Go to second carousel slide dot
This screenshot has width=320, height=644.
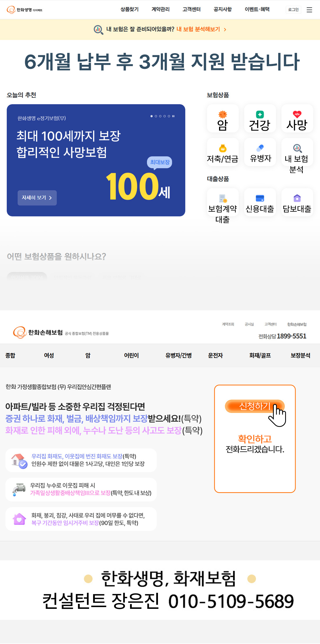tap(156, 116)
